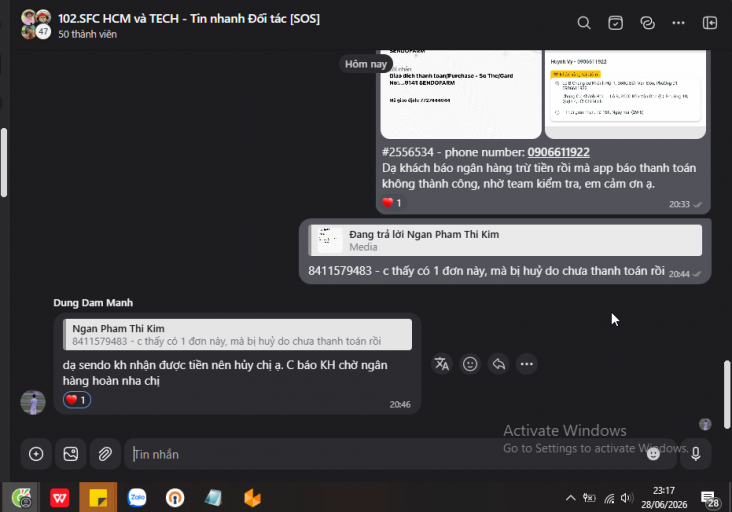Attach a file with the paperclip icon
Viewport: 732px width, 512px height.
(105, 454)
